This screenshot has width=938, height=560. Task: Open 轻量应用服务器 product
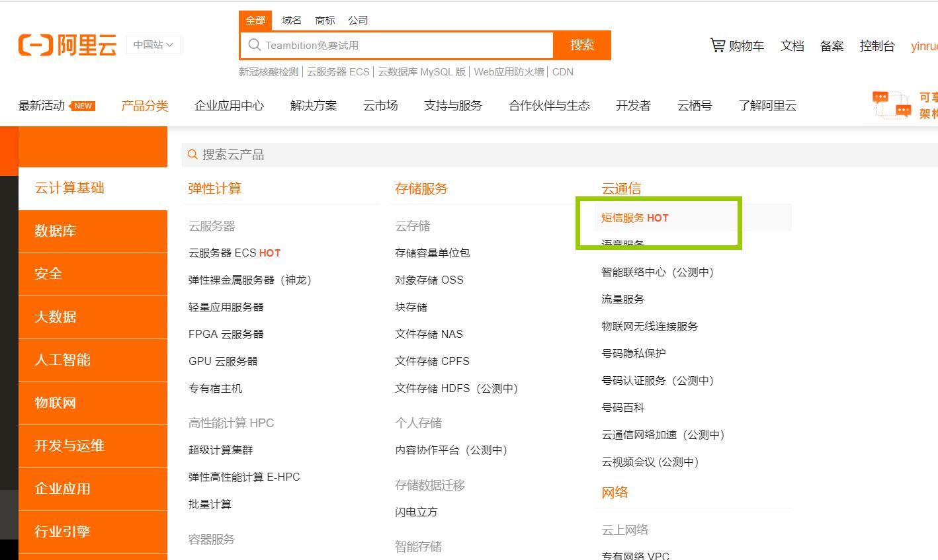click(226, 307)
